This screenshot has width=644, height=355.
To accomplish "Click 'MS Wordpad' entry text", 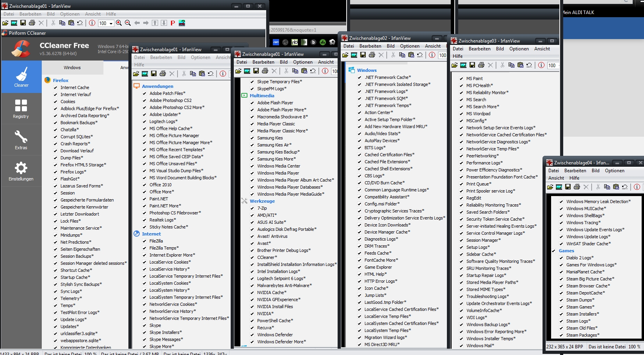I will pos(479,114).
